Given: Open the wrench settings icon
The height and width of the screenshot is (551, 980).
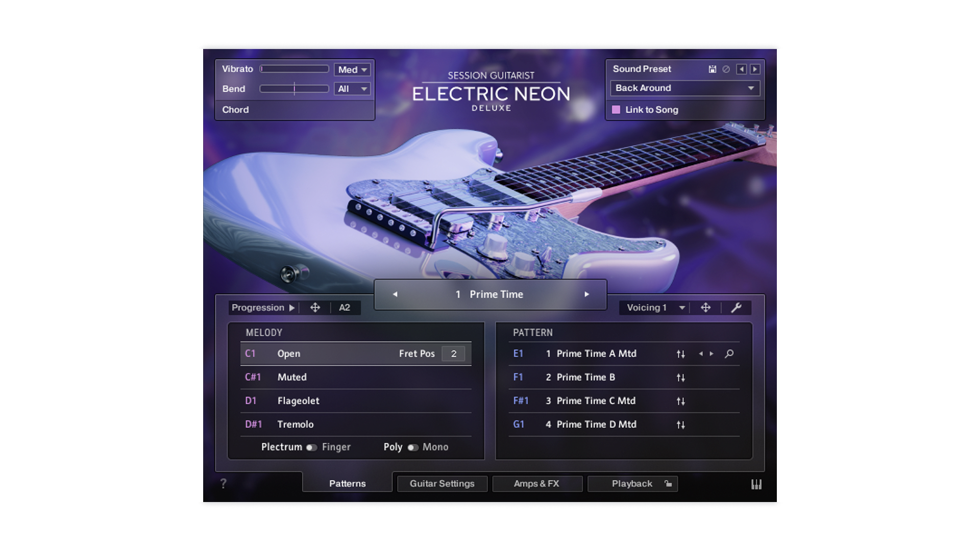Looking at the screenshot, I should pyautogui.click(x=736, y=308).
